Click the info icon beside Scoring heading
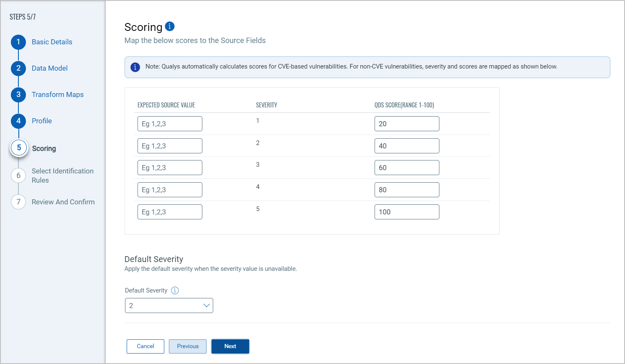625x364 pixels. [x=170, y=26]
